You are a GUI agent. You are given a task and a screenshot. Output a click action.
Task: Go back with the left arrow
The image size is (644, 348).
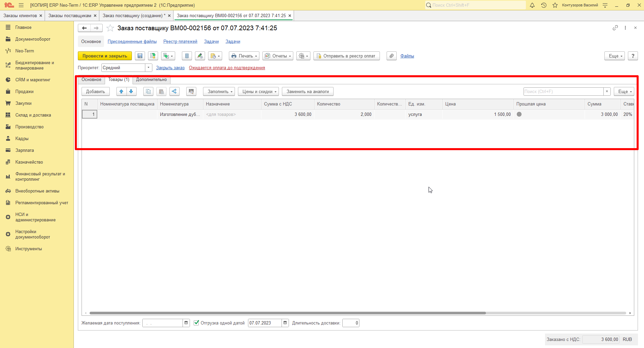84,28
